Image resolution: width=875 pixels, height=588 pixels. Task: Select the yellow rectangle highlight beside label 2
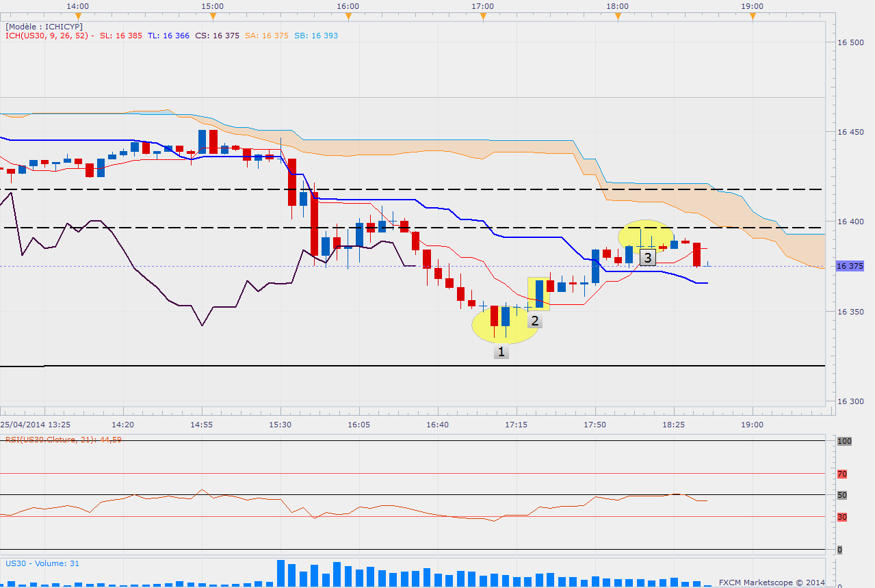pos(538,293)
